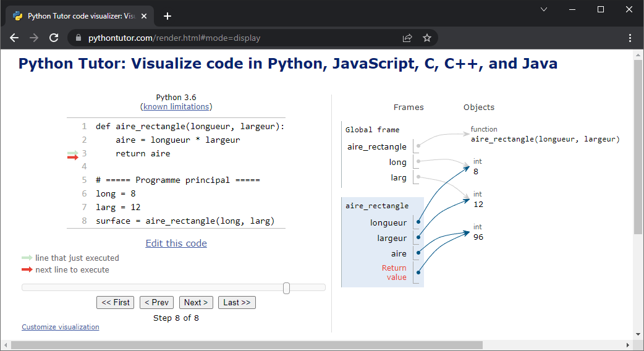Click the green arrow legend icon
644x351 pixels.
[27, 258]
